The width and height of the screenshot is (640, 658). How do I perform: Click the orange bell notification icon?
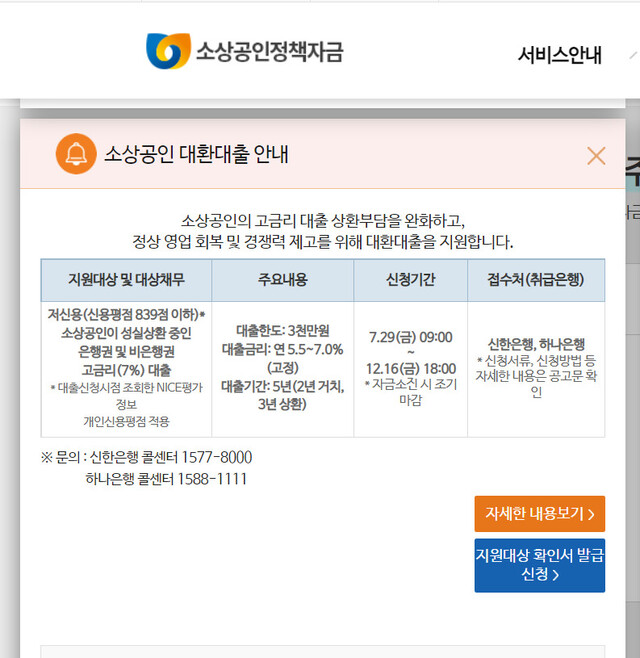(x=76, y=154)
